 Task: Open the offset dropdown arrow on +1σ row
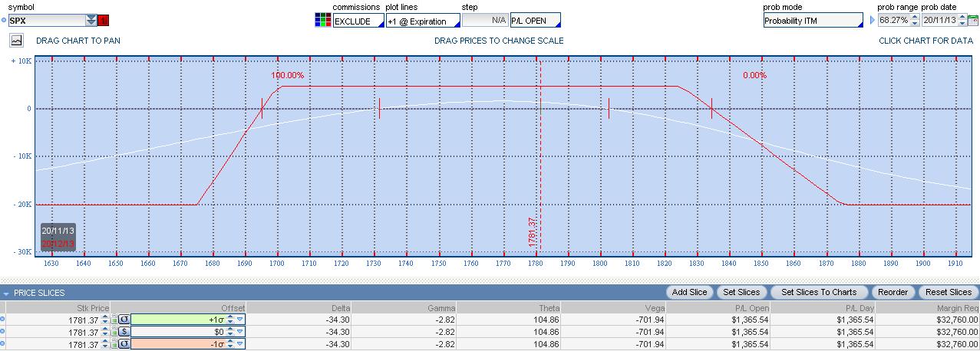(x=239, y=319)
